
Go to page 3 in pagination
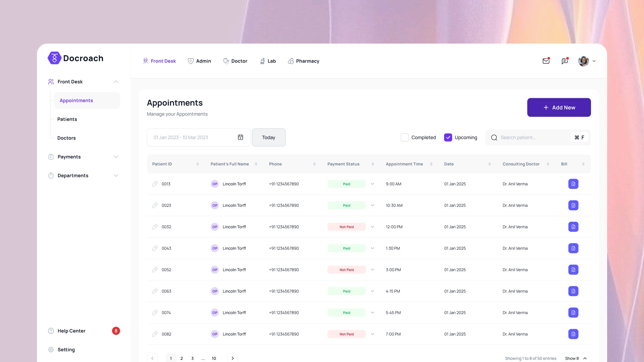[x=192, y=358]
